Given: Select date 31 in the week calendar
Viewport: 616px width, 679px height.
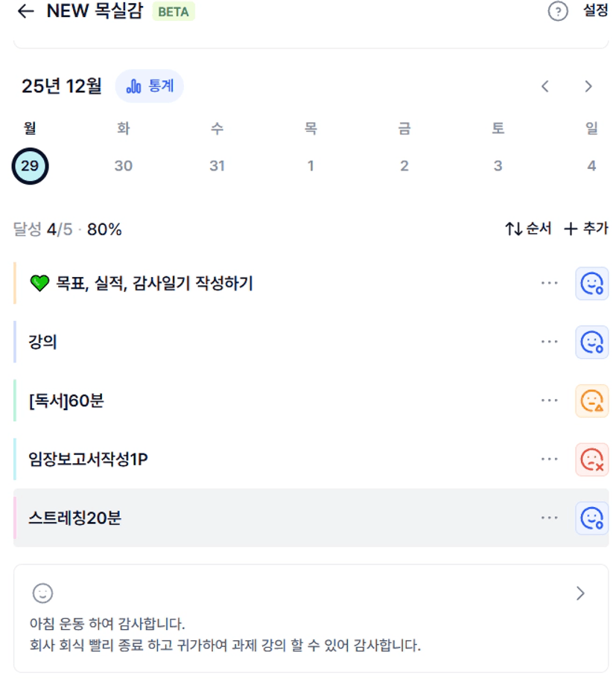Looking at the screenshot, I should pyautogui.click(x=217, y=166).
